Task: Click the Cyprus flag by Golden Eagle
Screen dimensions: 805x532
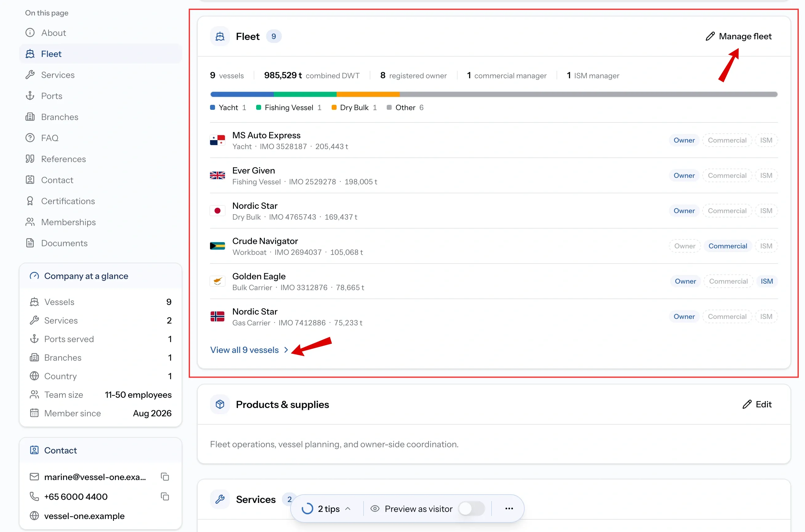Action: (x=217, y=281)
